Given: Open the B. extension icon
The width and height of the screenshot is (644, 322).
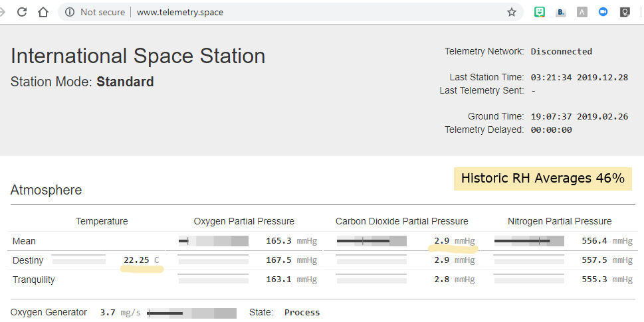Looking at the screenshot, I should coord(560,13).
